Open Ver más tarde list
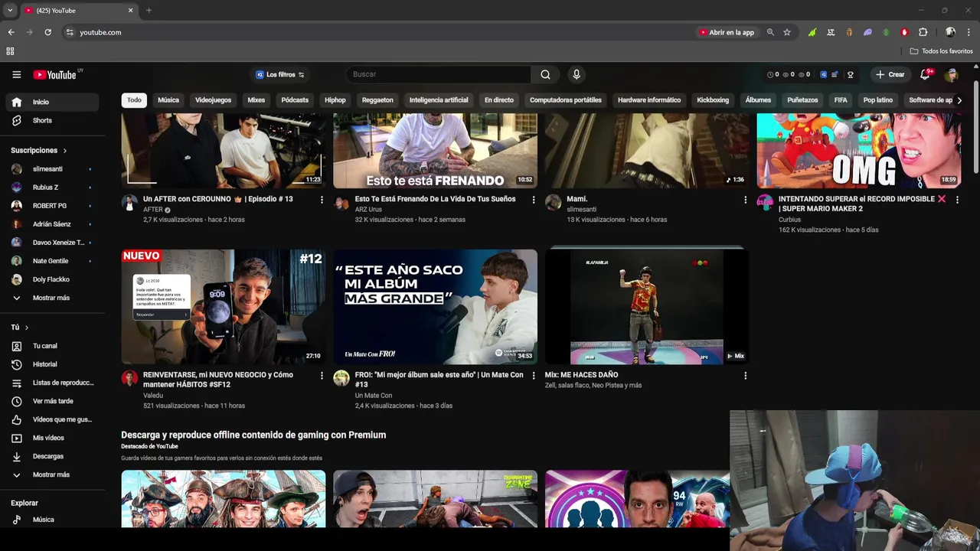Viewport: 980px width, 551px height. [x=53, y=401]
